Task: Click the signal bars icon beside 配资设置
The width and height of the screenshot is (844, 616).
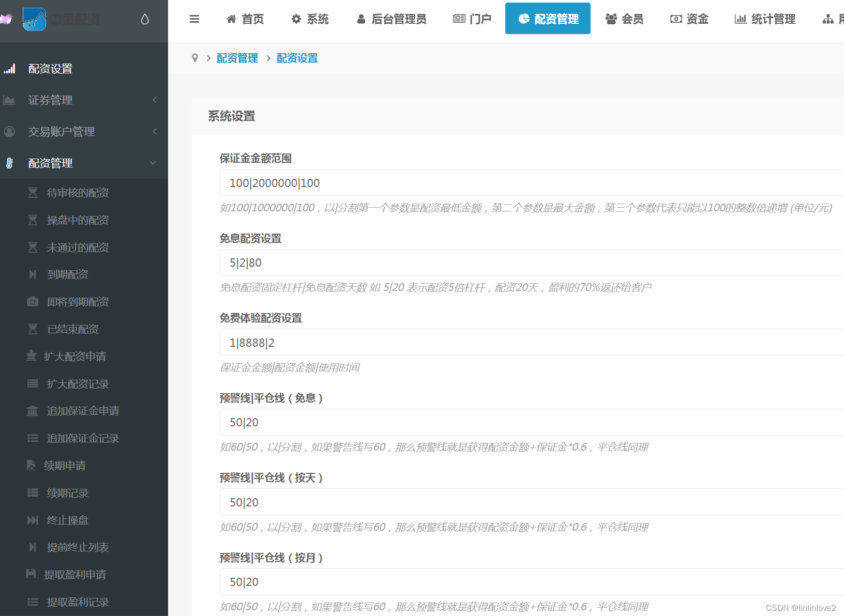Action: point(9,69)
